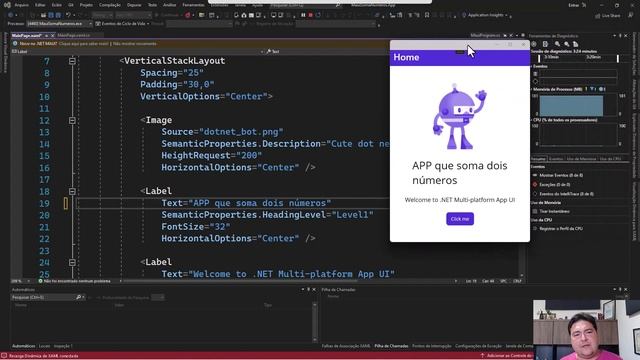Click Mostrar Eventos (0 de 0) link
Viewport: 640px width, 360px height.
point(561,175)
